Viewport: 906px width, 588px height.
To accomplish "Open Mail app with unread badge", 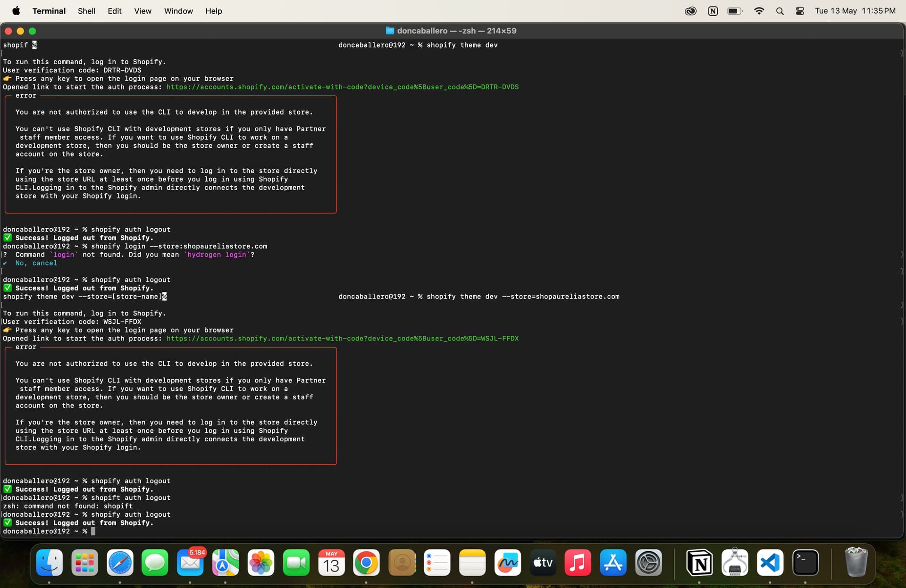I will [x=190, y=562].
